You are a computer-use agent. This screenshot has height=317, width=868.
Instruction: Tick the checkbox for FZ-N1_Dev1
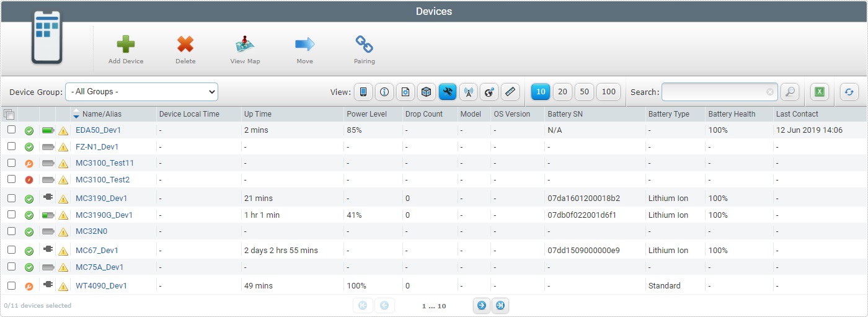click(11, 146)
